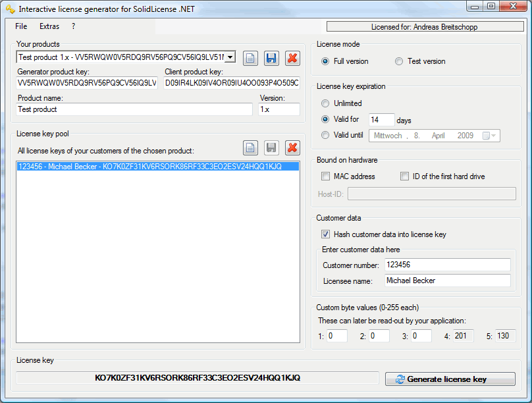The height and width of the screenshot is (403, 532).
Task: Save the current product with the floppy disk icon
Action: click(x=271, y=58)
